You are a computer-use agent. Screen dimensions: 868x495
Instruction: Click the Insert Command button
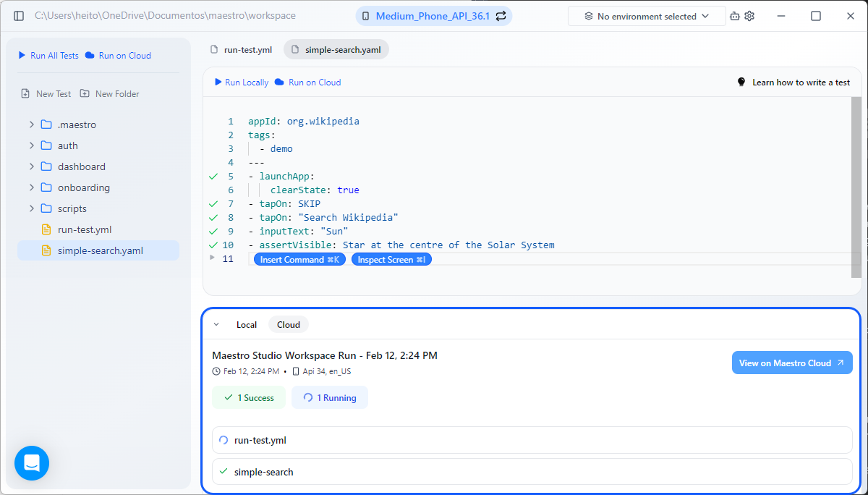pyautogui.click(x=299, y=260)
